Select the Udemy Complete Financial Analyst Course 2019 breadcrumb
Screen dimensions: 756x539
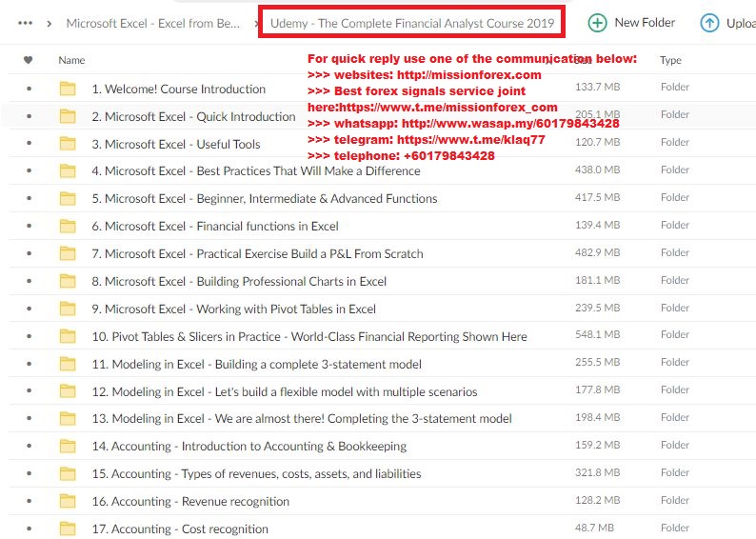coord(412,23)
